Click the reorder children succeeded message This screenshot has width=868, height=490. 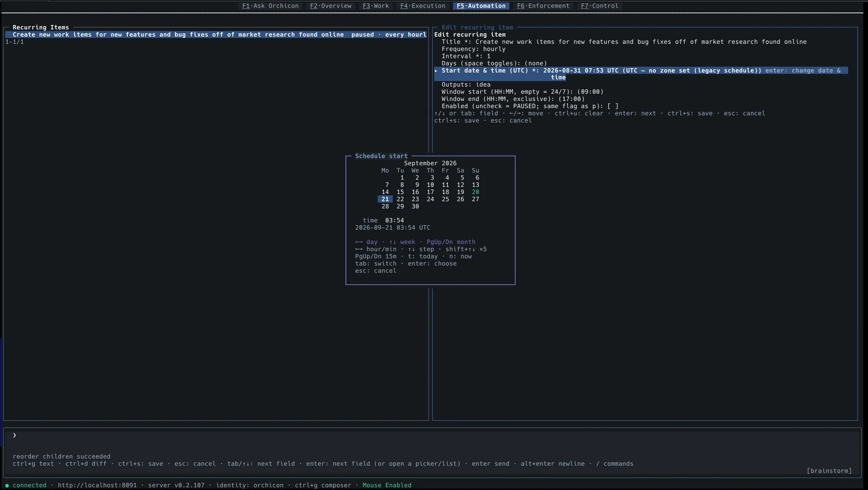(62, 457)
